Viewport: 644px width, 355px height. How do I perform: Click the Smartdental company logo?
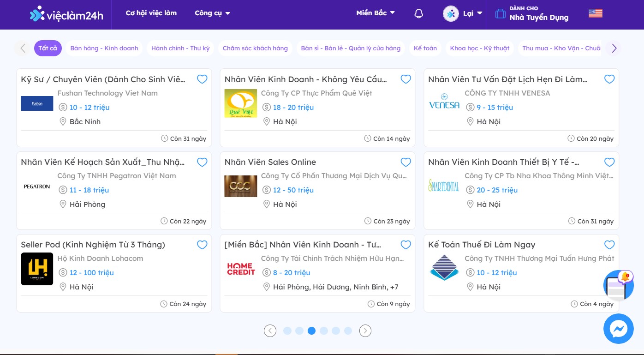444,186
